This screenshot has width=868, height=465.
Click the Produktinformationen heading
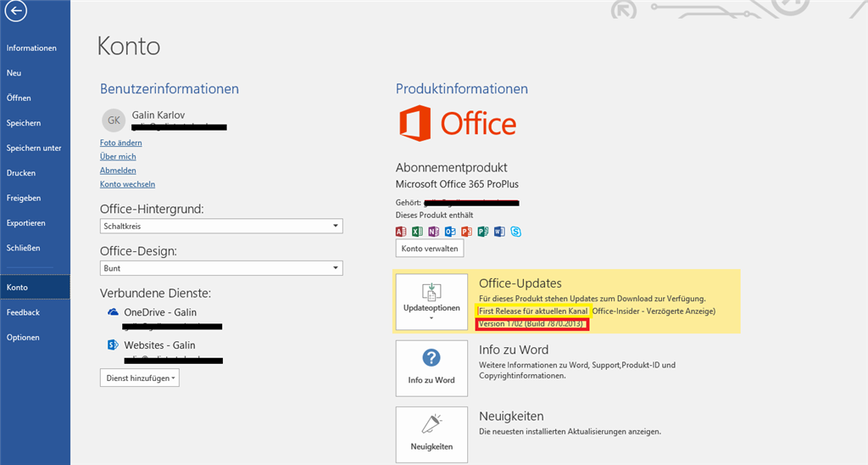462,89
